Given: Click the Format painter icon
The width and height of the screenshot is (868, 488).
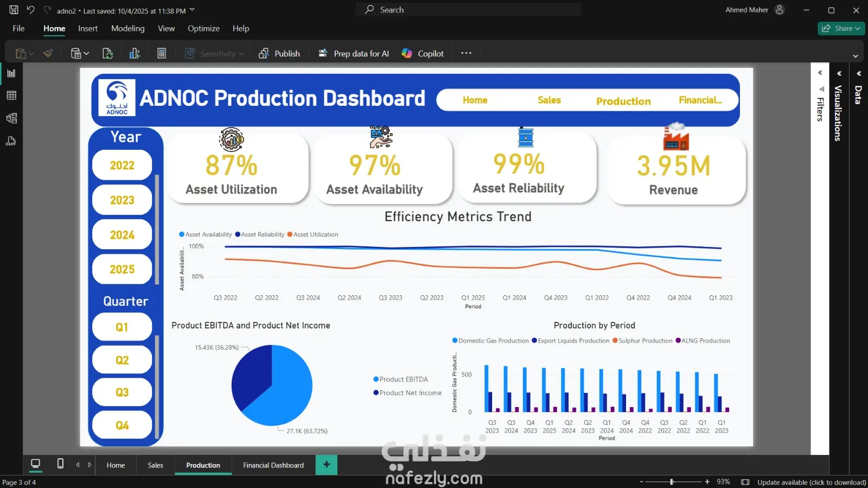Looking at the screenshot, I should click(48, 53).
